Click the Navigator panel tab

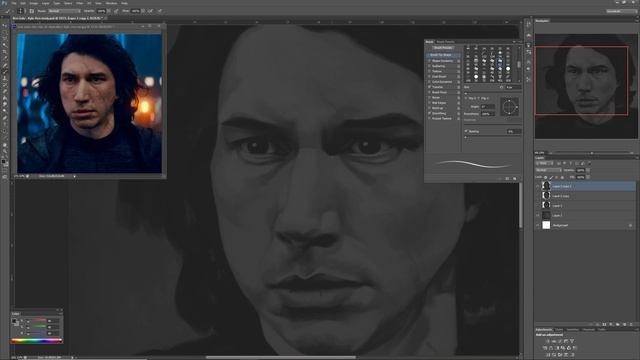click(x=542, y=20)
